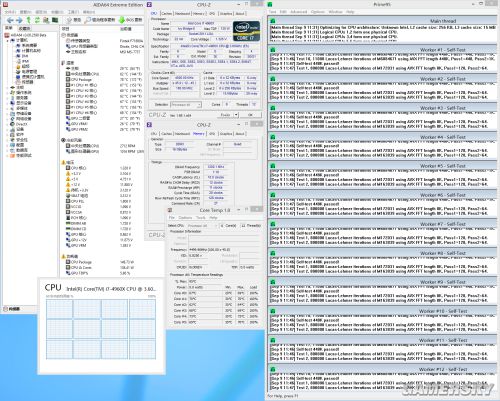Open Core Temp Options menu
Image resolution: width=500 pixels, height=401 pixels.
(x=185, y=218)
